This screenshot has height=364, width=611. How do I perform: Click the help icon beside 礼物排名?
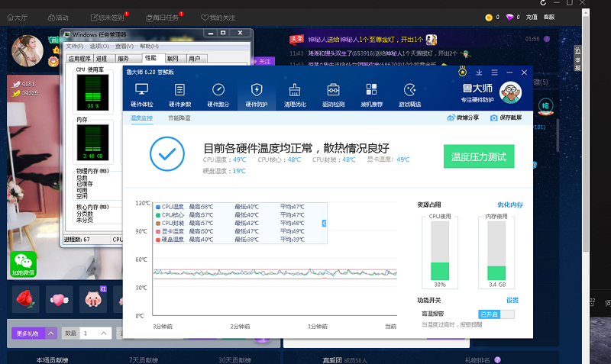(x=498, y=359)
